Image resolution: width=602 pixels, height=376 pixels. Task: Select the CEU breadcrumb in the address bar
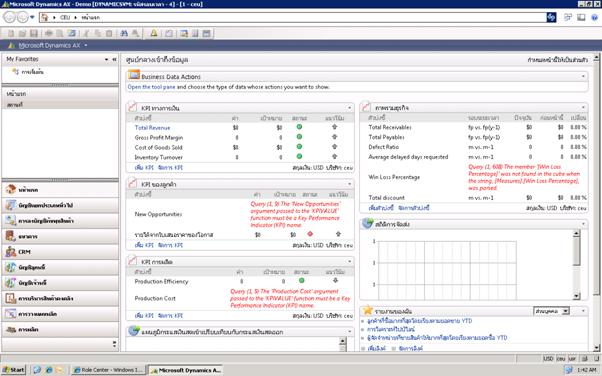click(x=65, y=18)
